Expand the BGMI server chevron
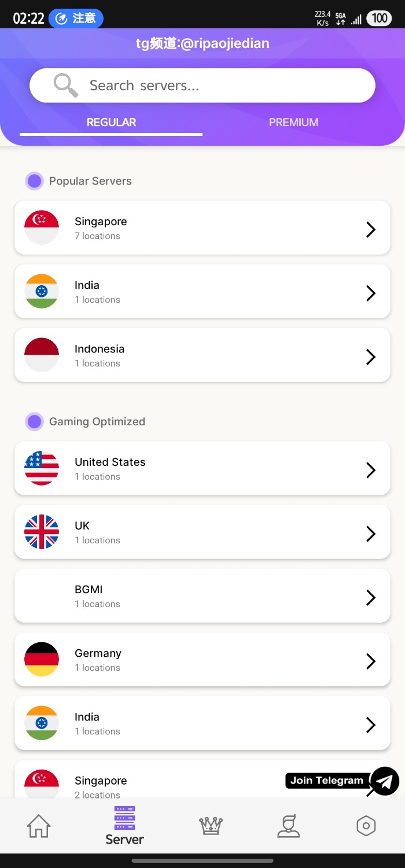405x868 pixels. [x=371, y=598]
